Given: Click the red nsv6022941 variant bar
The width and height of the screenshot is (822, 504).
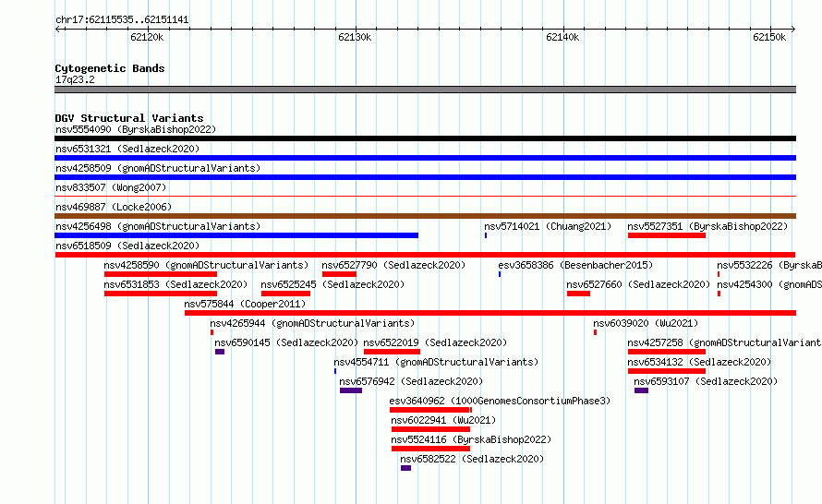Looking at the screenshot, I should (x=431, y=429).
